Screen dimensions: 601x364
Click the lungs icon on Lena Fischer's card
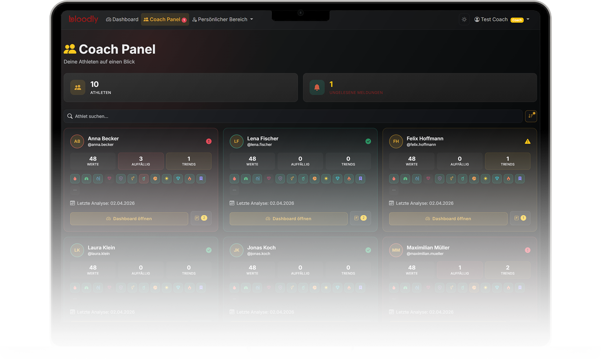pos(246,178)
